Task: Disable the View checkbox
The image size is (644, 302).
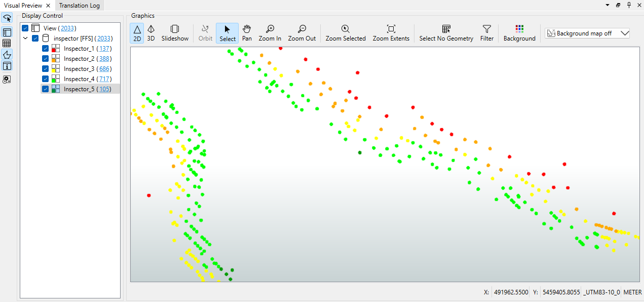Action: pyautogui.click(x=25, y=28)
